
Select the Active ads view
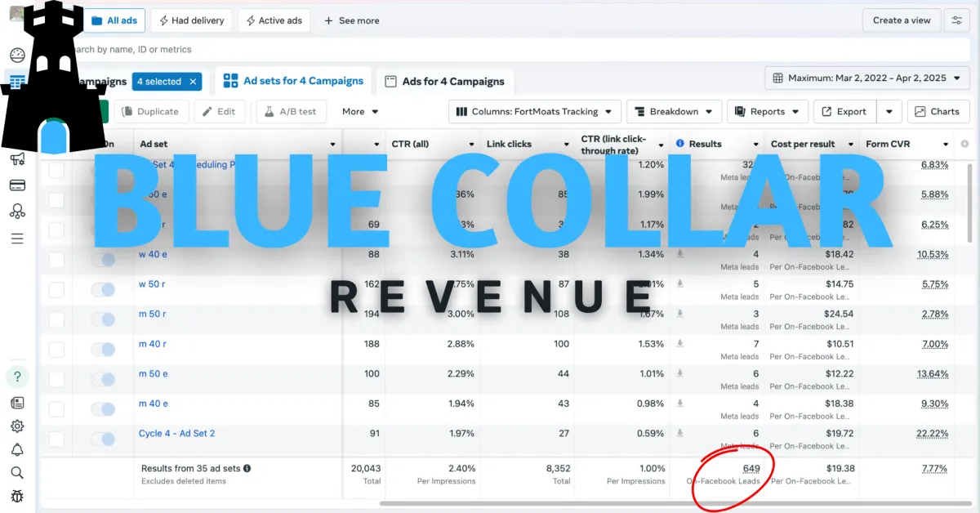tap(275, 20)
